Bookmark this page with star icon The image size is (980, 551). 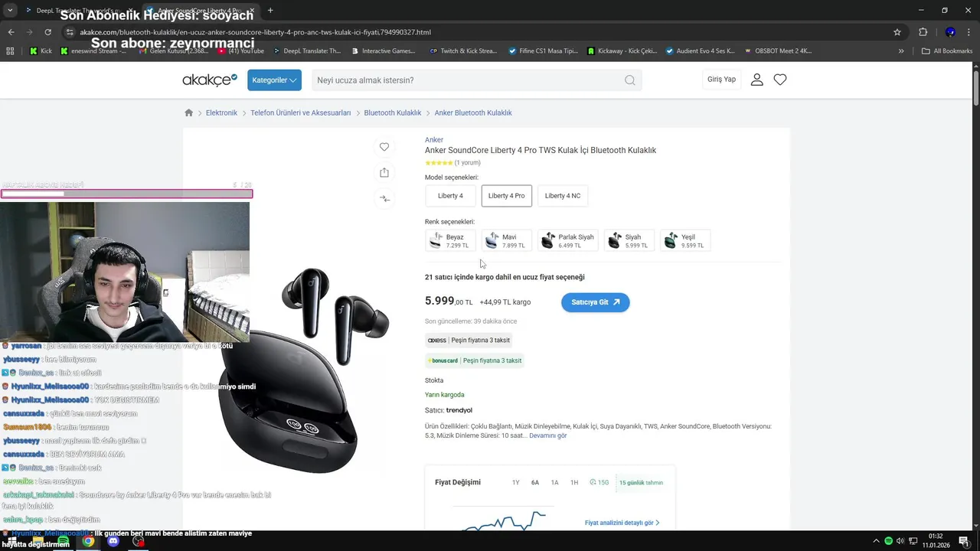(x=897, y=32)
